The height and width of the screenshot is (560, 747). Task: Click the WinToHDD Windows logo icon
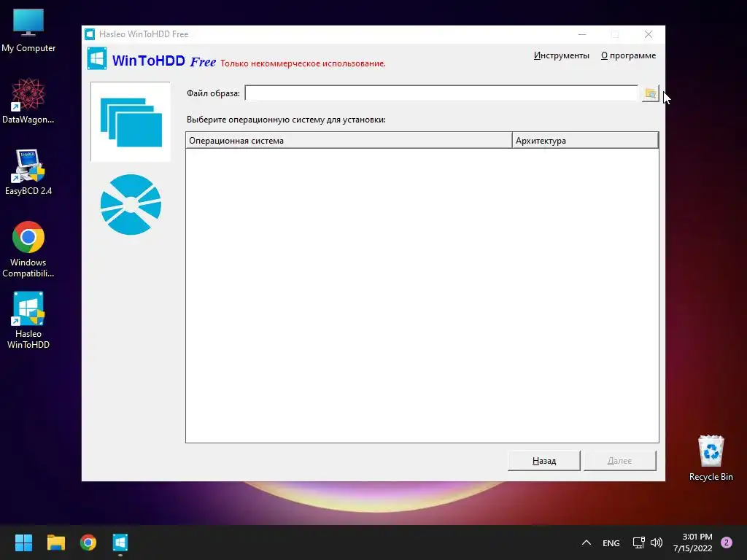[97, 58]
